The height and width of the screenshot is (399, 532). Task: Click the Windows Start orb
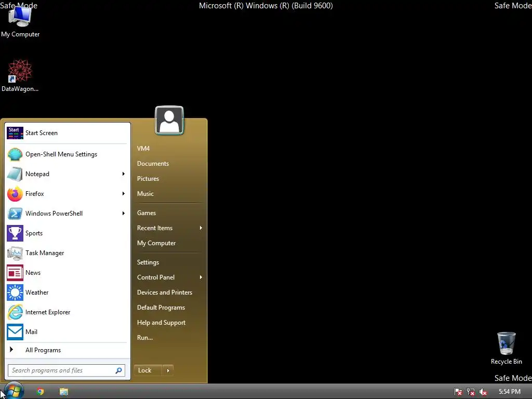(14, 391)
